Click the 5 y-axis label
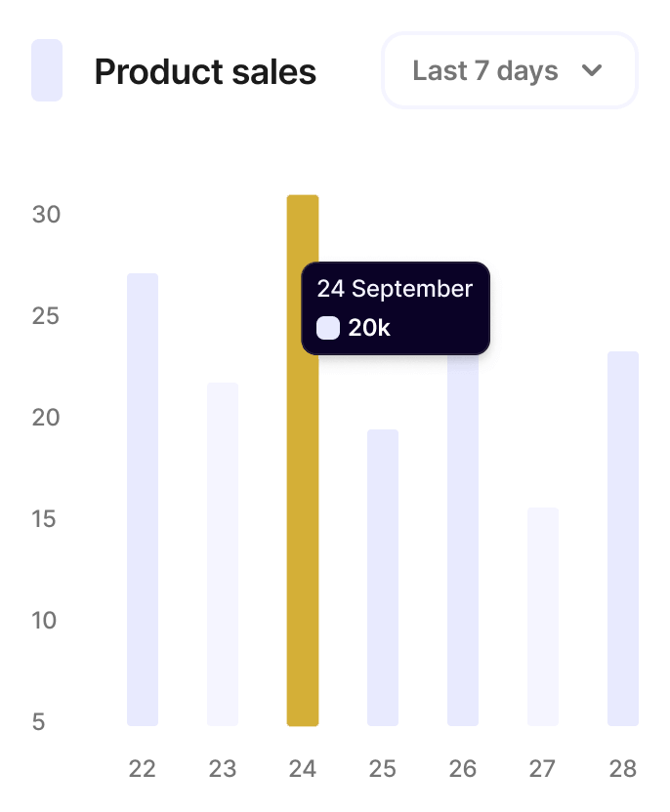 pyautogui.click(x=39, y=722)
